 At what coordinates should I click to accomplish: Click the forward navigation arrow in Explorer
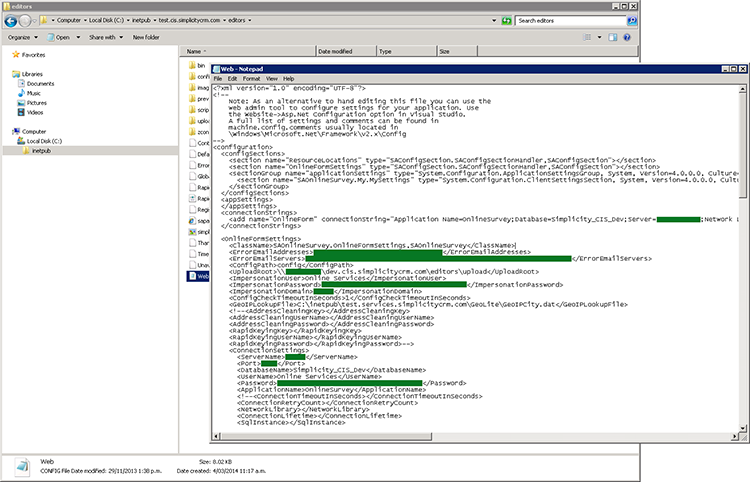click(x=24, y=21)
